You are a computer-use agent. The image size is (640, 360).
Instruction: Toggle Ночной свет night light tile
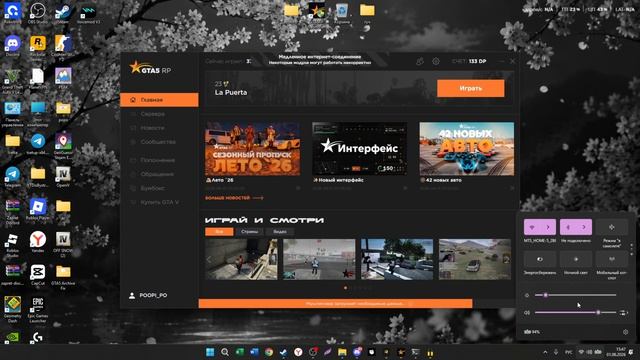[576, 259]
